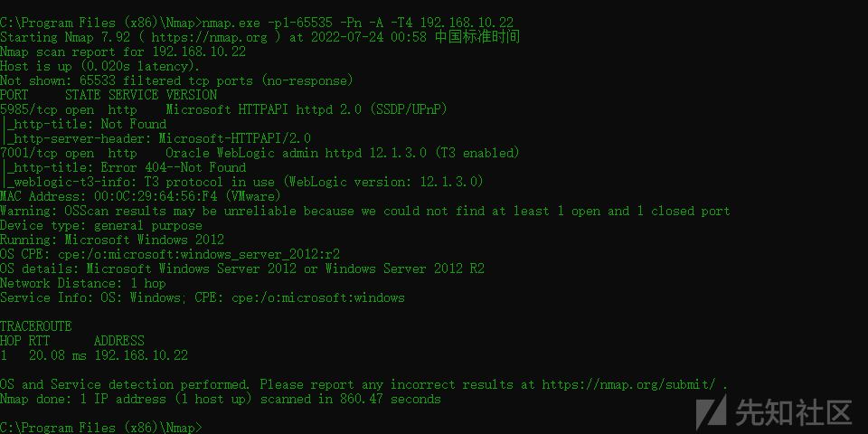Click the traceroute hop address 192.168.10.22
The width and height of the screenshot is (868, 434).
tap(141, 355)
